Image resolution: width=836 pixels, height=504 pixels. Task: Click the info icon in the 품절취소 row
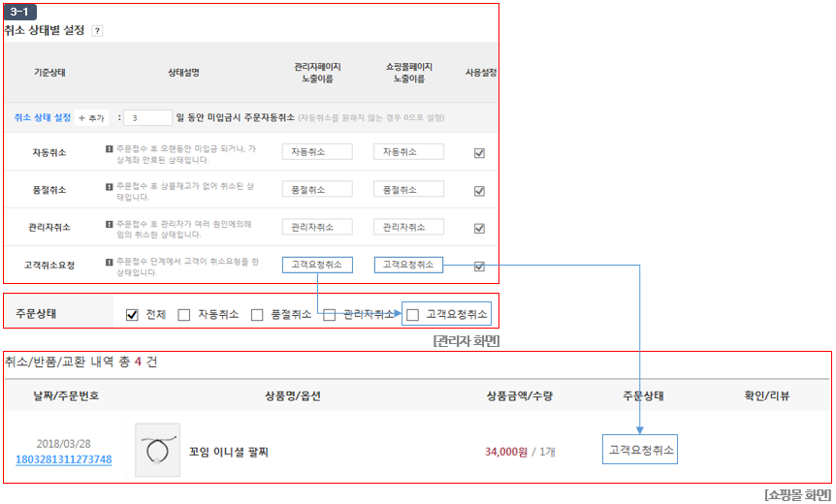pos(109,186)
